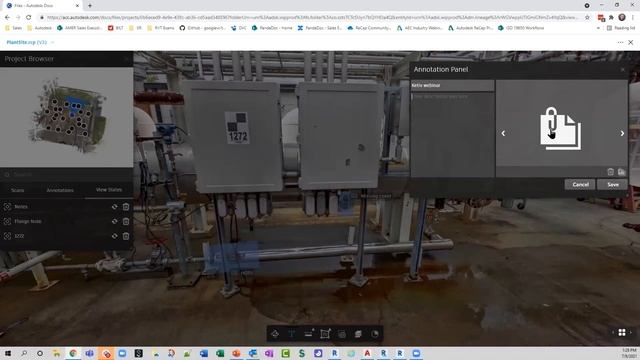Select the limit box region tool
The image size is (640, 360).
click(x=325, y=334)
